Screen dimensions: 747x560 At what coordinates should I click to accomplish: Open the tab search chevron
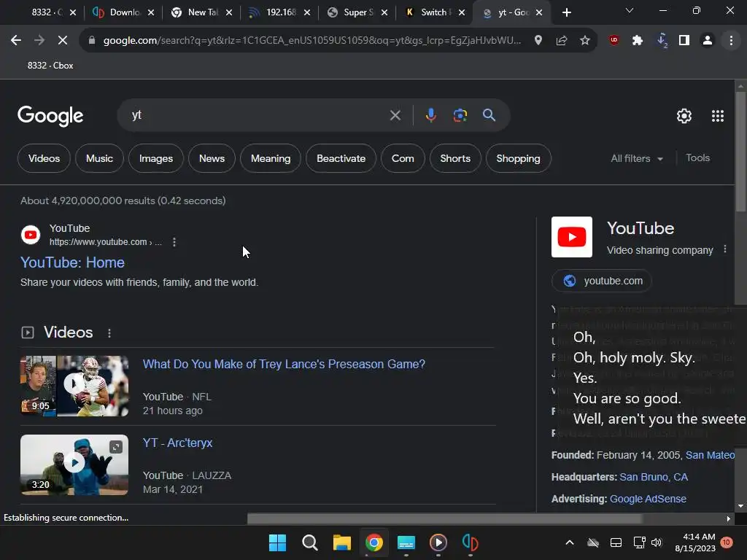tap(630, 10)
